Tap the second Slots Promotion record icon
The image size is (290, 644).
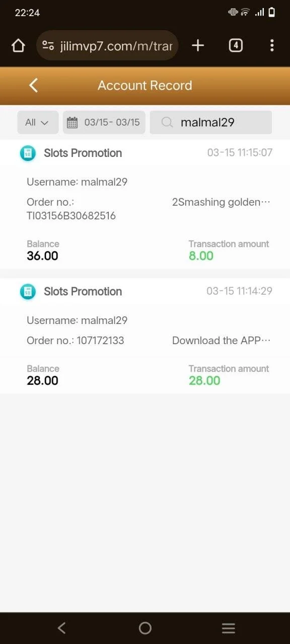pos(28,292)
